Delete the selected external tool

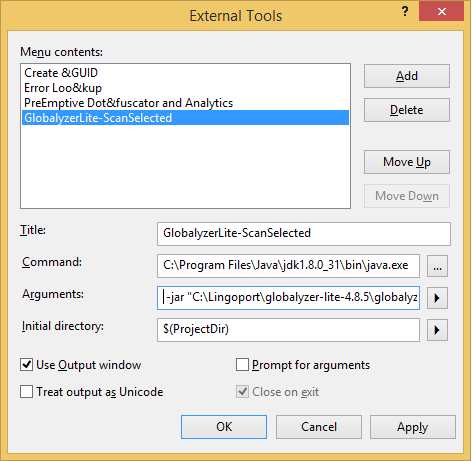(x=407, y=110)
